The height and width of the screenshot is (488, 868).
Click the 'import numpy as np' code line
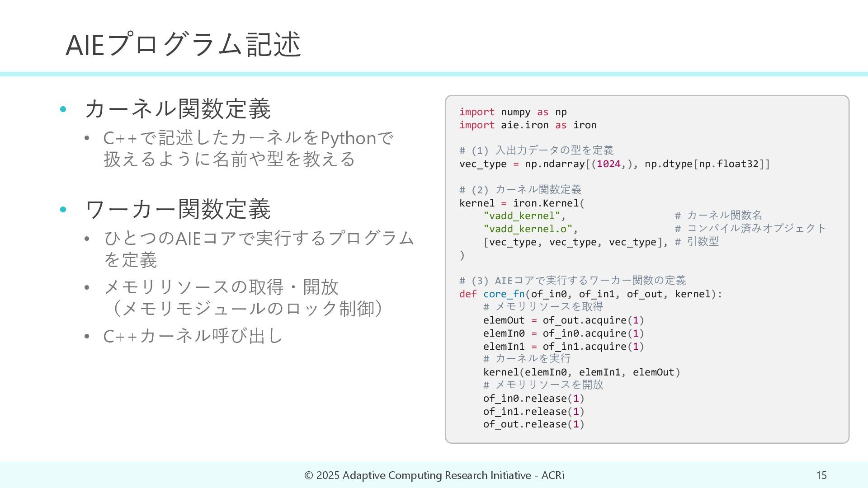tap(513, 112)
